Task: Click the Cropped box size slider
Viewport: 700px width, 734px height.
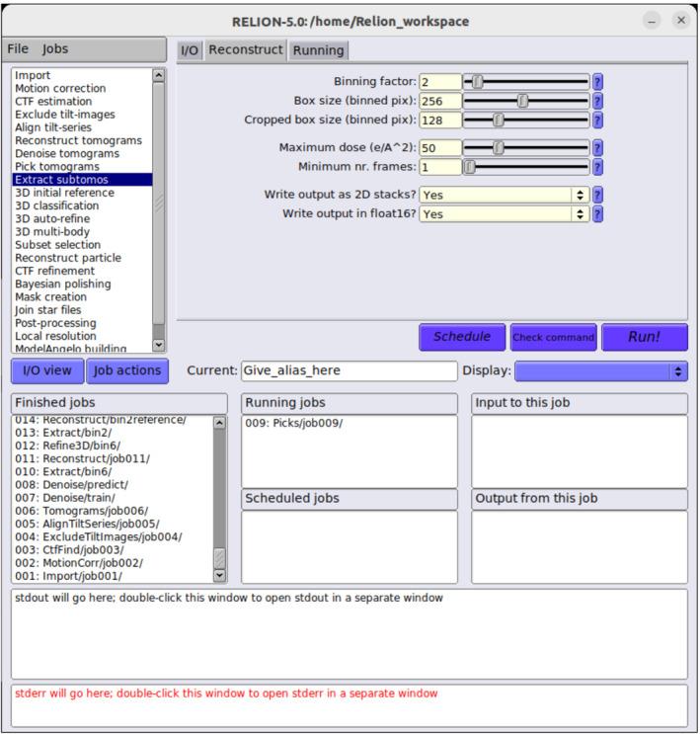Action: [526, 121]
